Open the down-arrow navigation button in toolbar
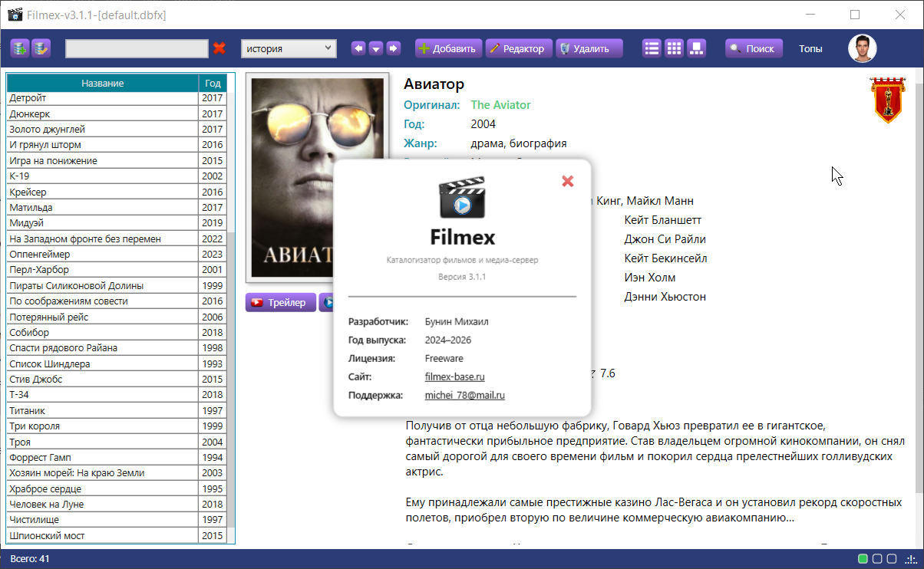The image size is (924, 569). tap(376, 48)
